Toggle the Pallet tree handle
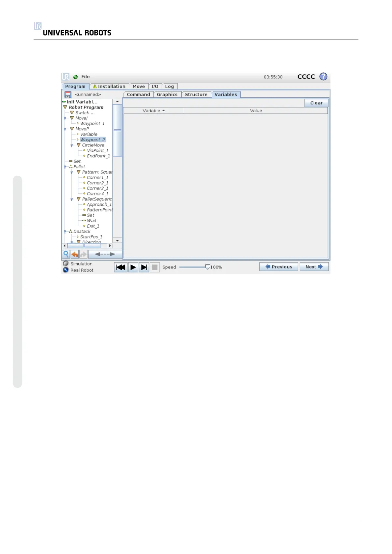 (65, 167)
